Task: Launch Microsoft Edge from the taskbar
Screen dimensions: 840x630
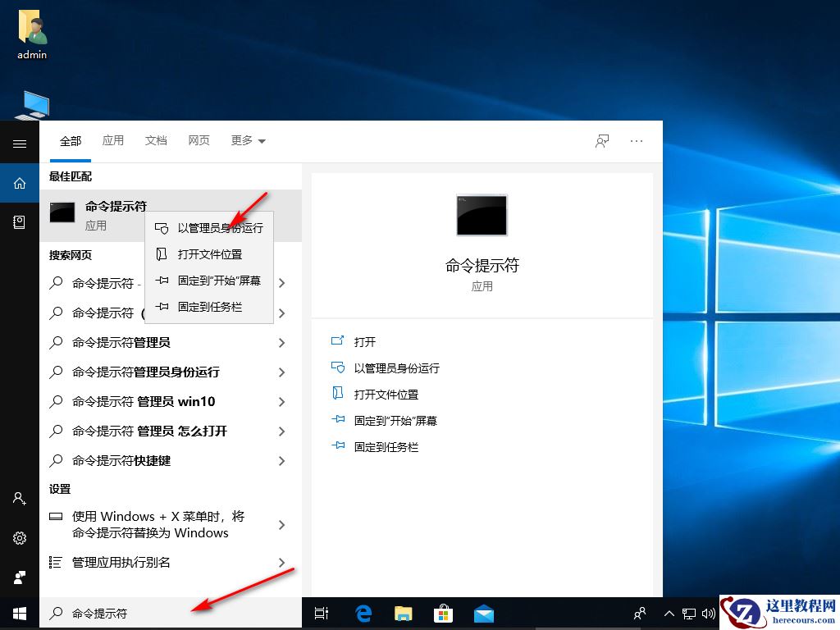Action: [x=362, y=613]
